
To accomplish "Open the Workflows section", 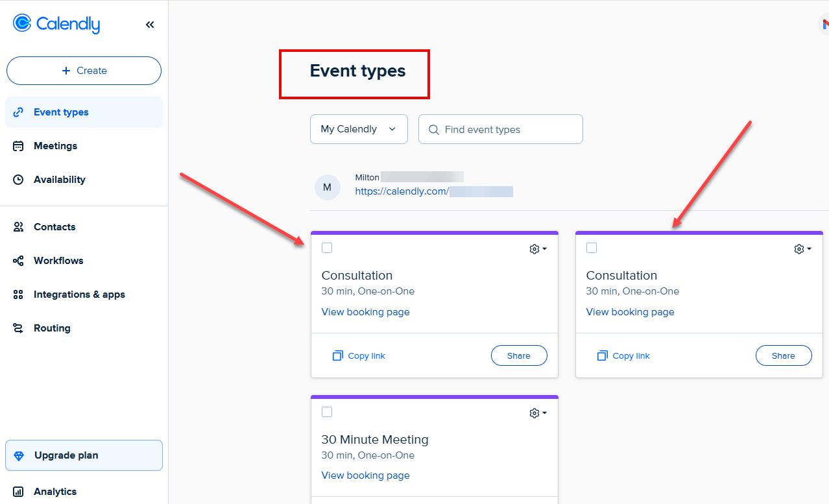I will tap(60, 260).
